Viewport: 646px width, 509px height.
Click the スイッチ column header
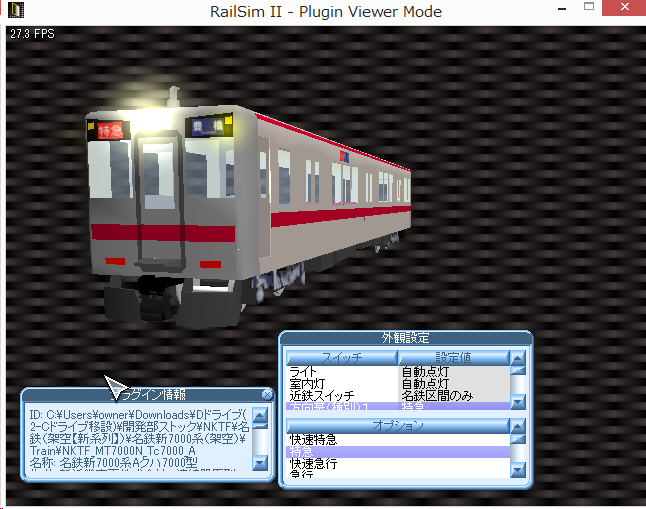342,357
